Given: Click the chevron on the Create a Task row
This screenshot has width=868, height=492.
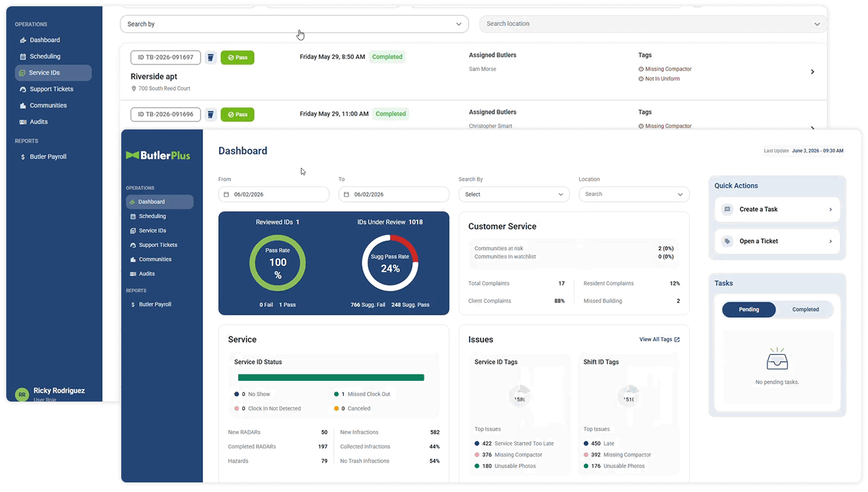Looking at the screenshot, I should tap(830, 210).
